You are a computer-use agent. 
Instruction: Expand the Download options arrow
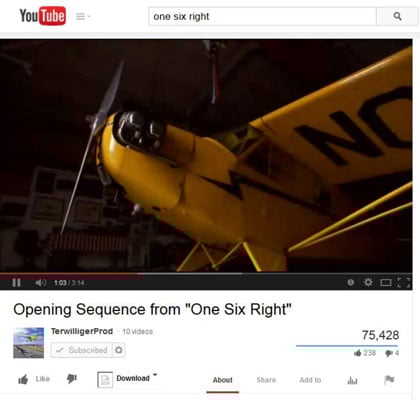pyautogui.click(x=155, y=375)
